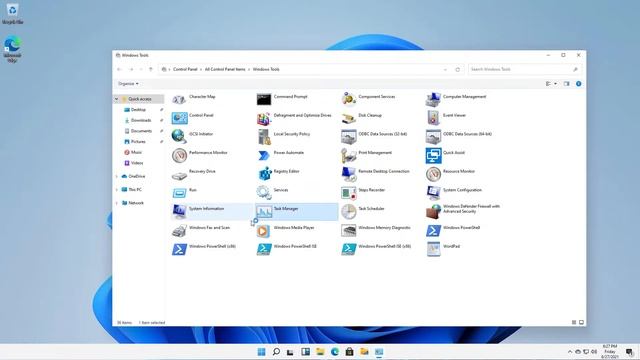This screenshot has height=360, width=640.
Task: Open Resource Monitor
Action: (451, 173)
